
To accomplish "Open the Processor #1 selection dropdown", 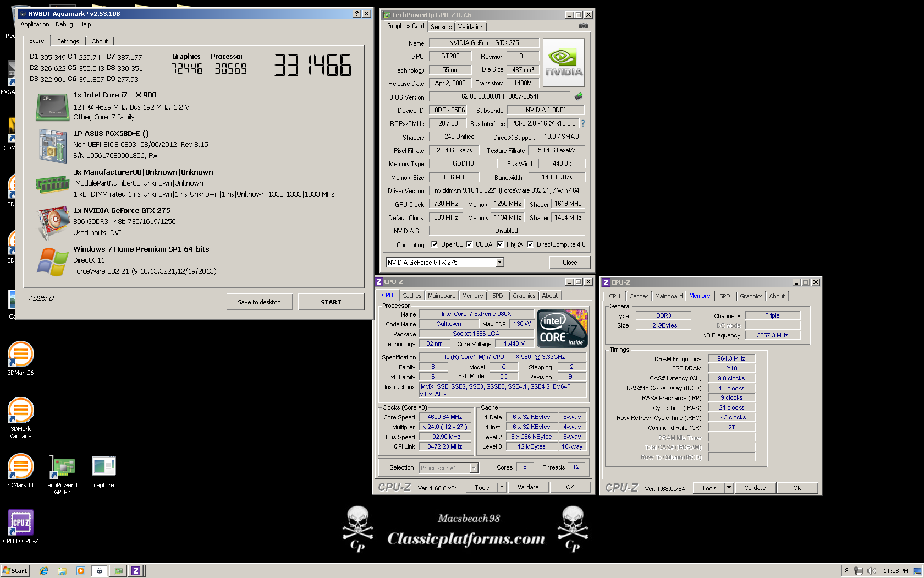I will point(474,468).
